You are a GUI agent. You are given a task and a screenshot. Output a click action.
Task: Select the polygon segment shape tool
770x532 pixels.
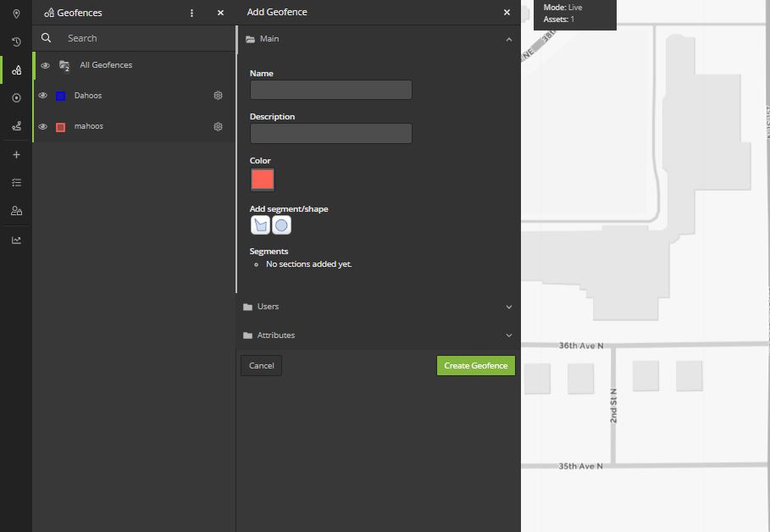[260, 224]
